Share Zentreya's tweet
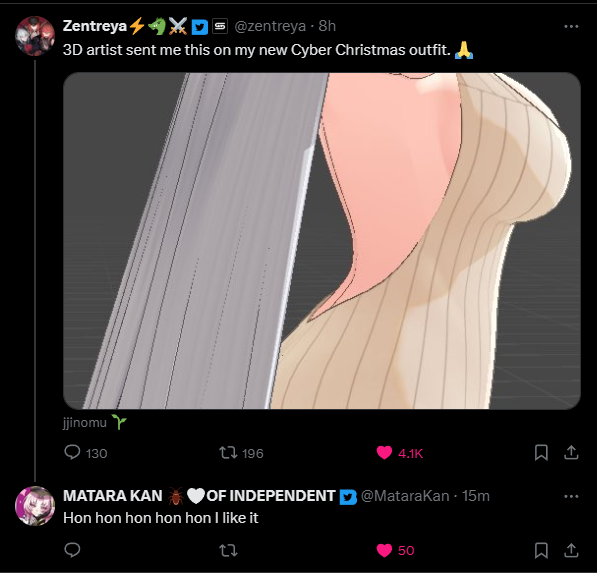The width and height of the screenshot is (597, 573). point(571,453)
